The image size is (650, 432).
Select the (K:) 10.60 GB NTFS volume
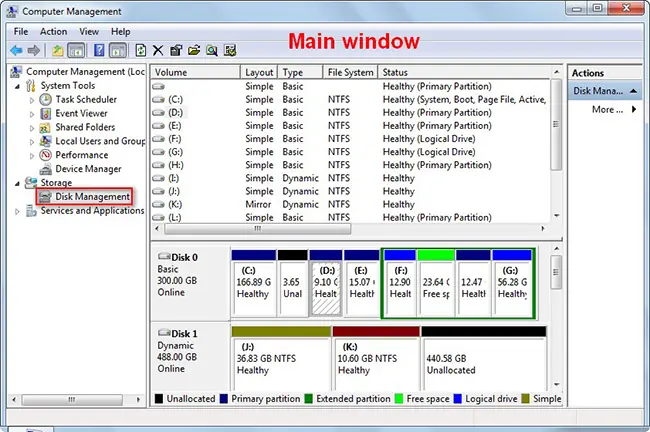376,358
